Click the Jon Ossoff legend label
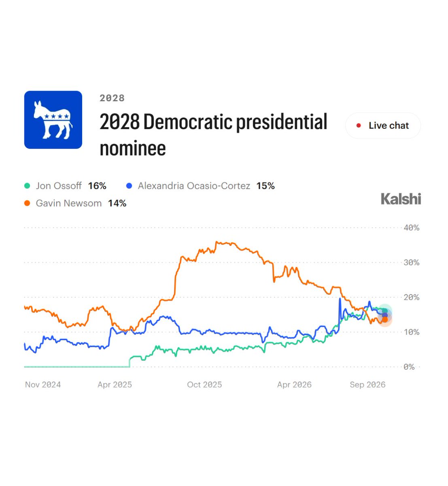Screen dimensions: 448x486 tap(59, 186)
